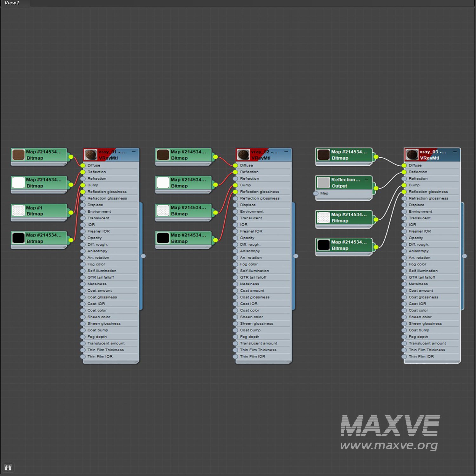
Task: Click the output socket of vray_01 node
Action: click(x=143, y=256)
